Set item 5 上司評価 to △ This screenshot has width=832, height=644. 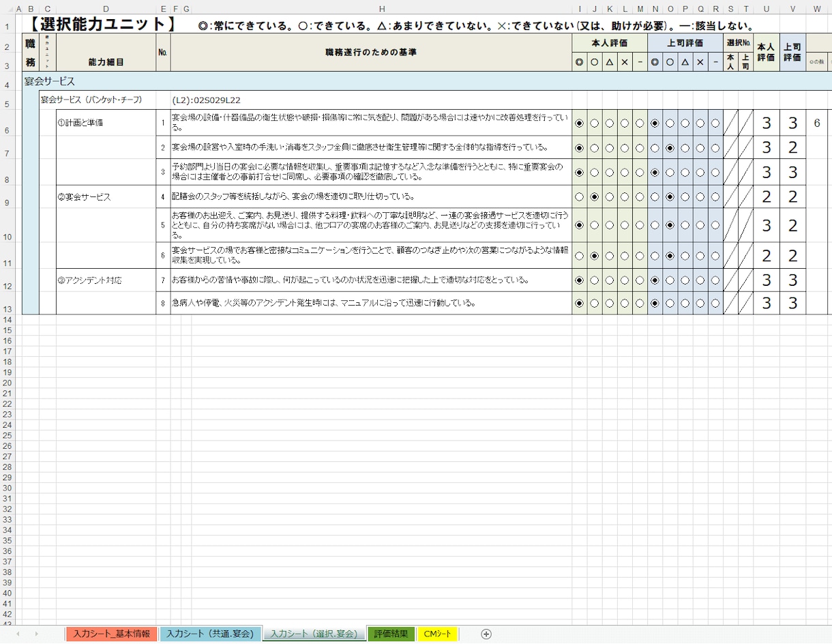pos(685,225)
